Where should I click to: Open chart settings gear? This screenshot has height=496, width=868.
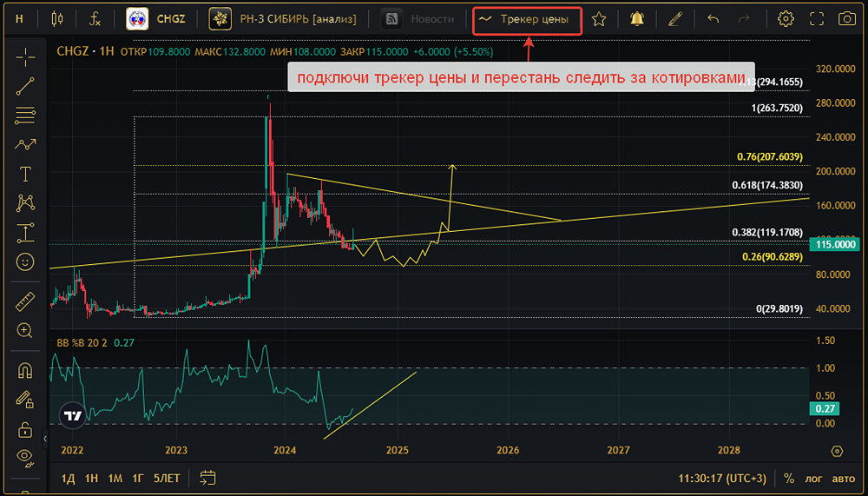785,19
